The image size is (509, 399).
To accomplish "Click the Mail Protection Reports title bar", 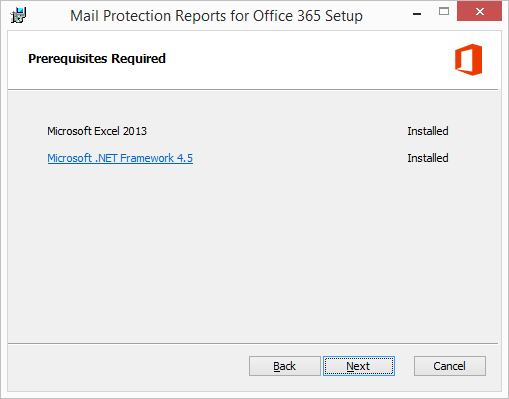I will 216,16.
